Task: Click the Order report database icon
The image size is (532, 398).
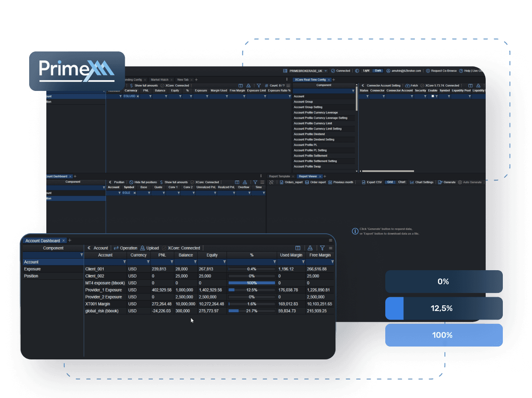Action: (x=306, y=182)
